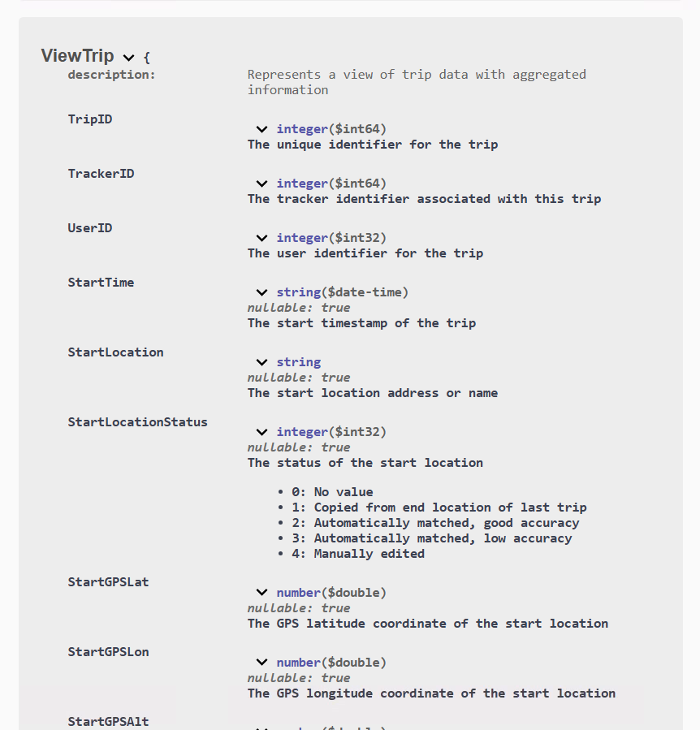Click the integer($int64) type of TripID

(331, 129)
